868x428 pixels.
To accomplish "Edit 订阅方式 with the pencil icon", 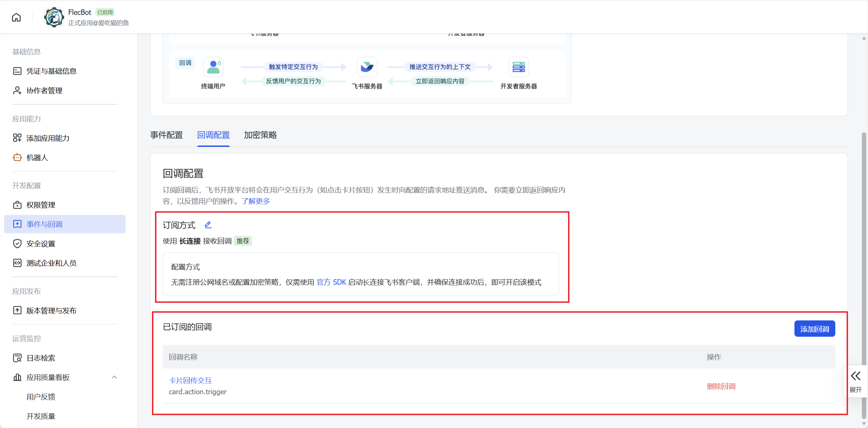I will pyautogui.click(x=208, y=225).
